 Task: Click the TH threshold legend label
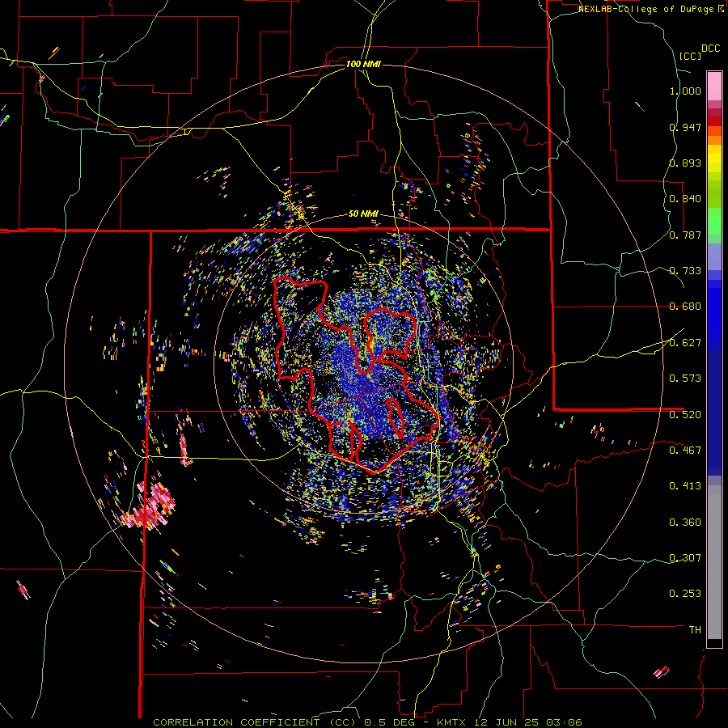695,629
